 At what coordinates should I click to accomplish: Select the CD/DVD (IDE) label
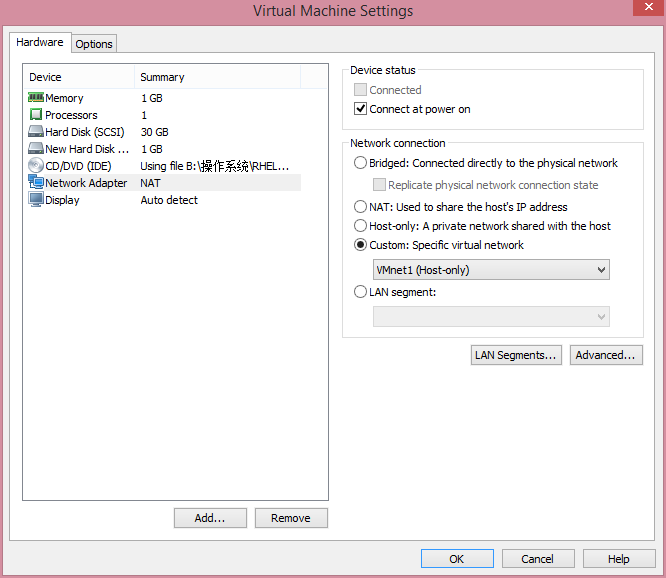pos(78,166)
